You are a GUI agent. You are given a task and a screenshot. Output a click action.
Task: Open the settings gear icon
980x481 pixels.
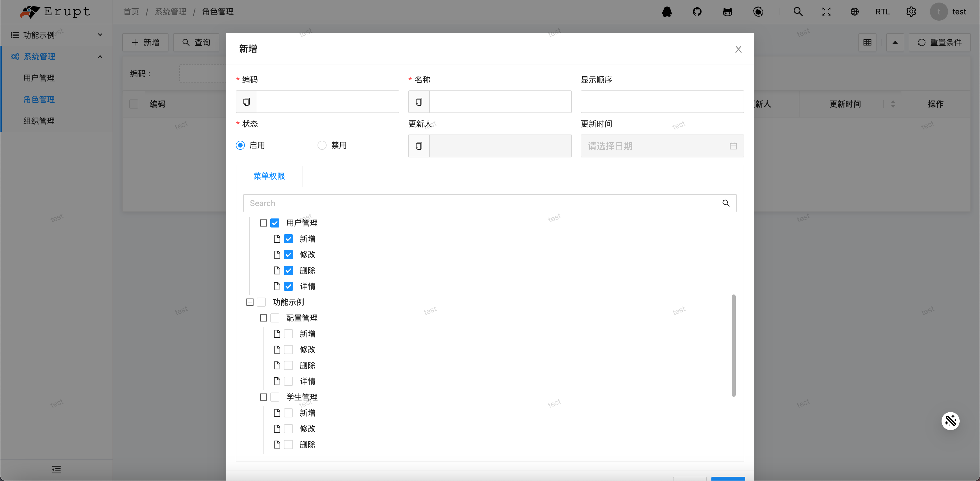(911, 12)
